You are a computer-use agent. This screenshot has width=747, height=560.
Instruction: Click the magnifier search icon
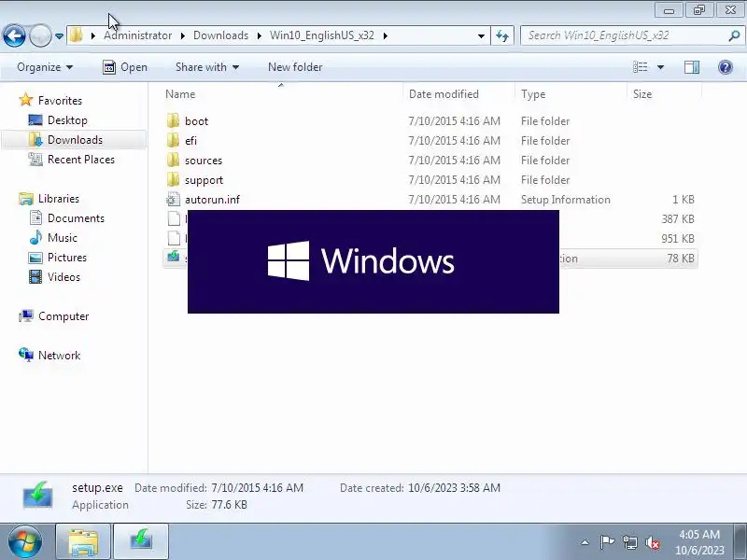pyautogui.click(x=734, y=35)
